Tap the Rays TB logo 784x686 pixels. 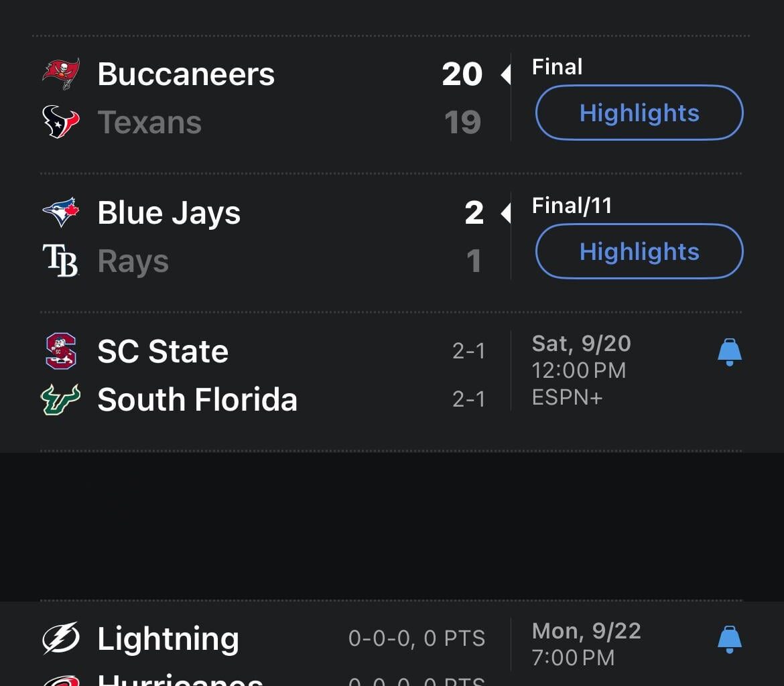(x=61, y=261)
